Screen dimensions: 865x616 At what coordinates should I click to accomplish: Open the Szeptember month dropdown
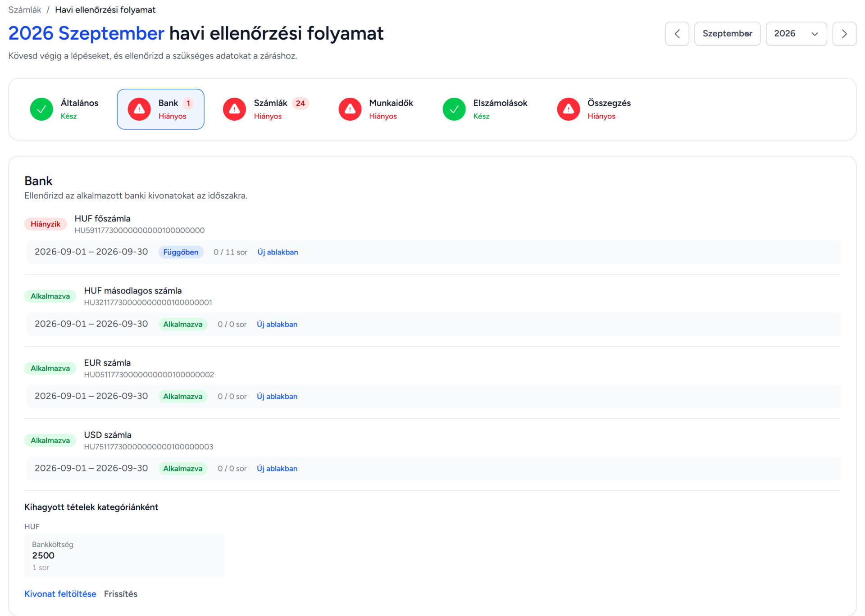pyautogui.click(x=727, y=34)
